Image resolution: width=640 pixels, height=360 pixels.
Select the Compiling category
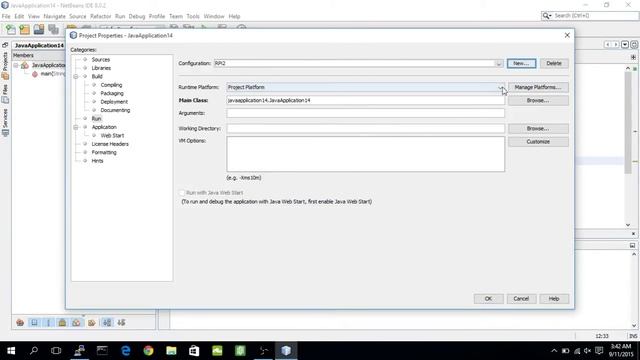coord(111,85)
